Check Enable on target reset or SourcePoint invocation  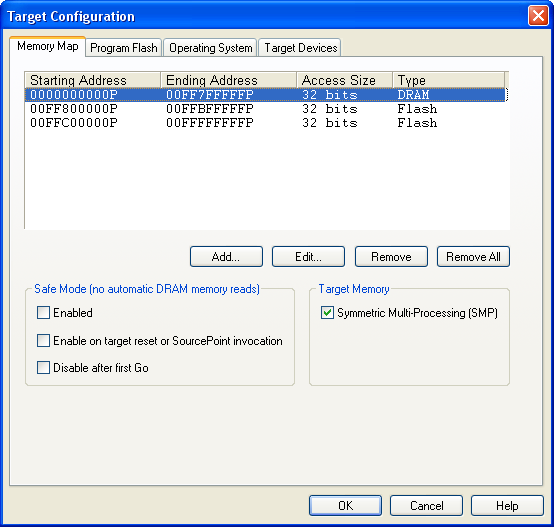(43, 341)
